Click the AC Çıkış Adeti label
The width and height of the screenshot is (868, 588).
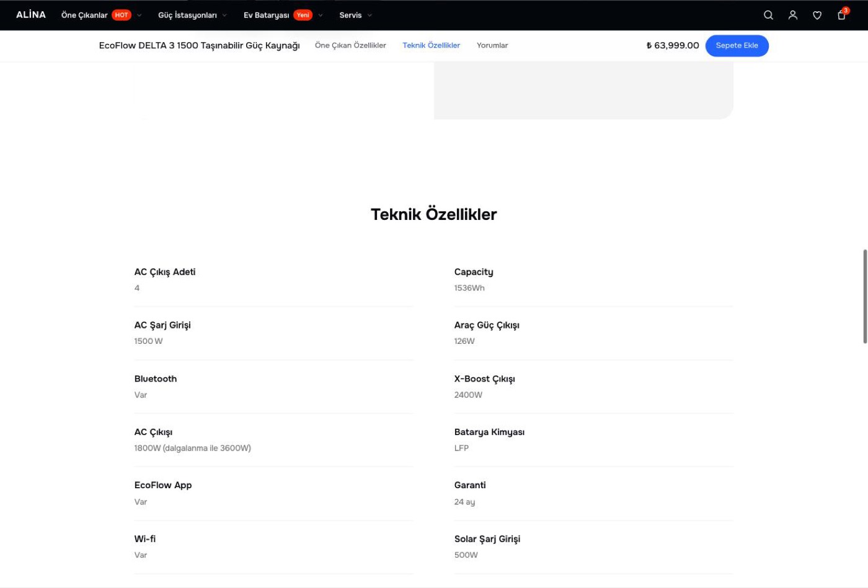pyautogui.click(x=165, y=272)
